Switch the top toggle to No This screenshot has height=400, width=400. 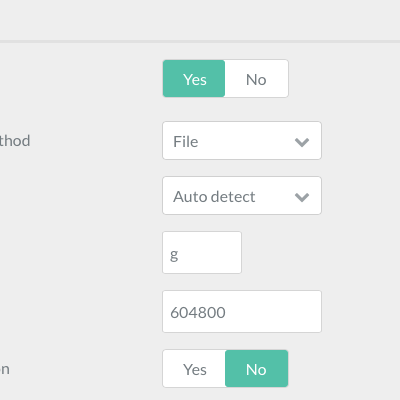[x=256, y=79]
